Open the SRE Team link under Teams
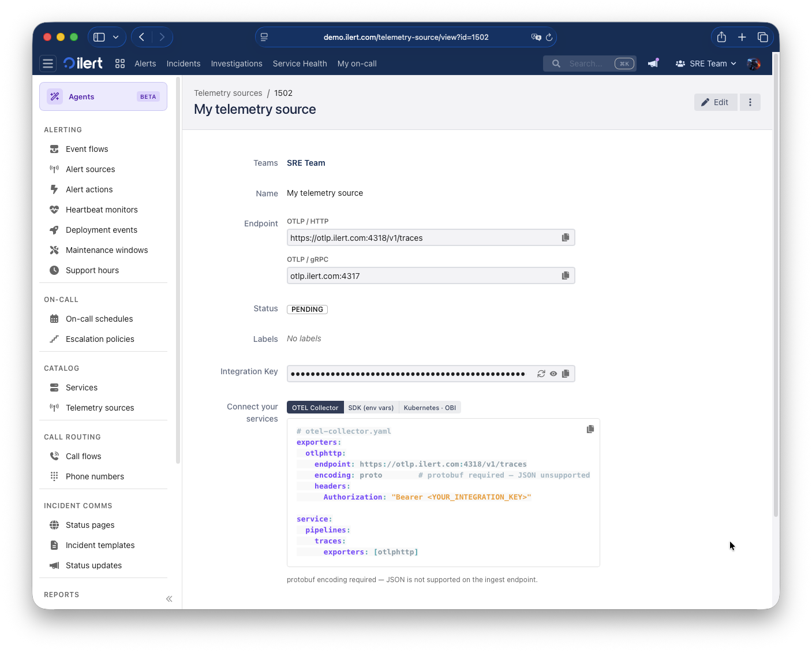Image resolution: width=812 pixels, height=652 pixels. click(x=306, y=163)
